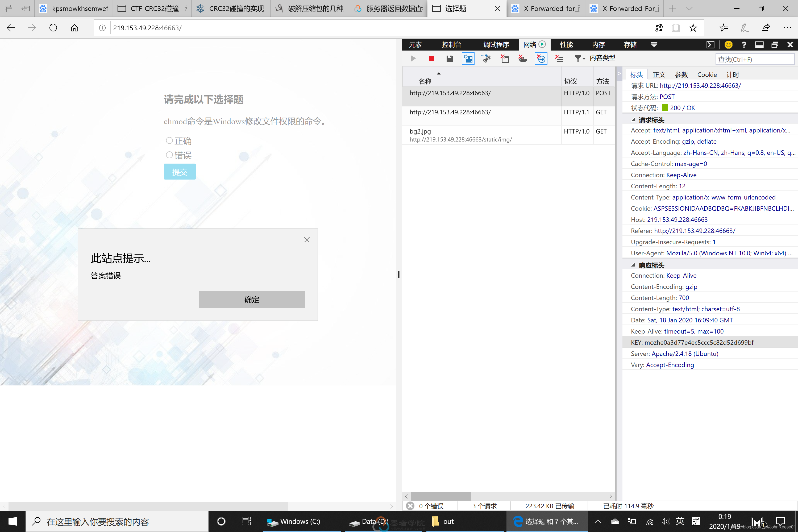Send feedback via the smiley icon
Image resolution: width=798 pixels, height=532 pixels.
pos(729,44)
